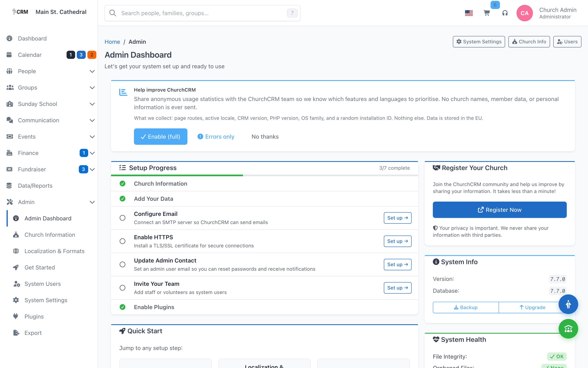Click the blue accessibility floating button
The height and width of the screenshot is (368, 588).
(568, 304)
